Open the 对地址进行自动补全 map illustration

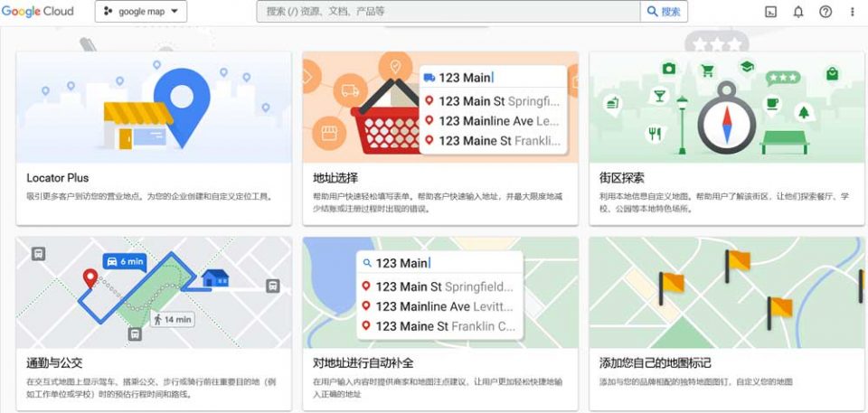(440, 293)
